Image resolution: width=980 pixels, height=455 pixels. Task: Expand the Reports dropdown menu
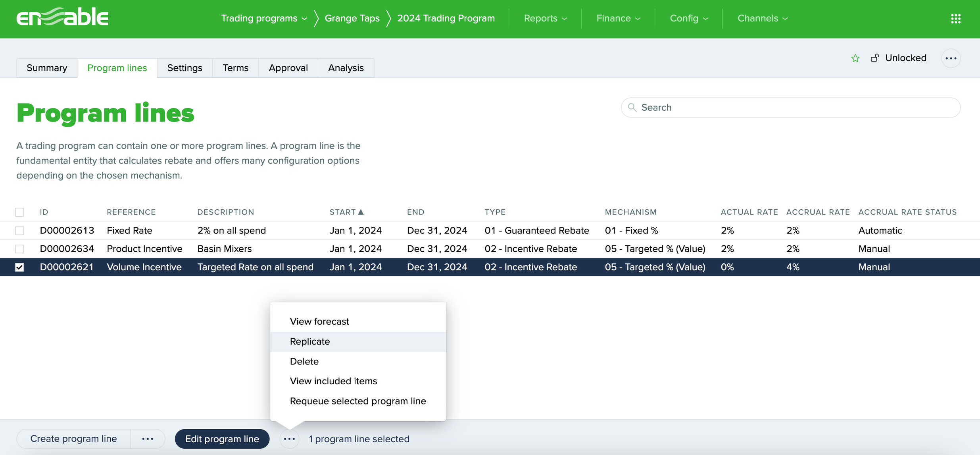(545, 18)
